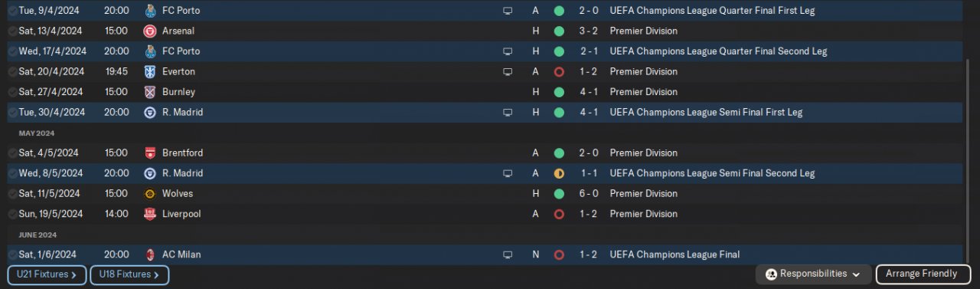Click the TV broadcast icon for Everton match
This screenshot has width=980, height=289.
(507, 71)
